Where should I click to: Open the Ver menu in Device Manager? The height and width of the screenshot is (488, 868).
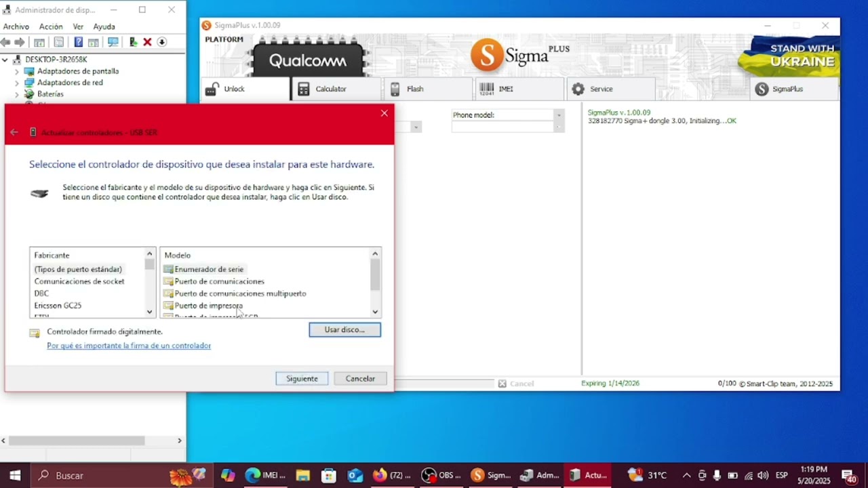click(x=78, y=26)
